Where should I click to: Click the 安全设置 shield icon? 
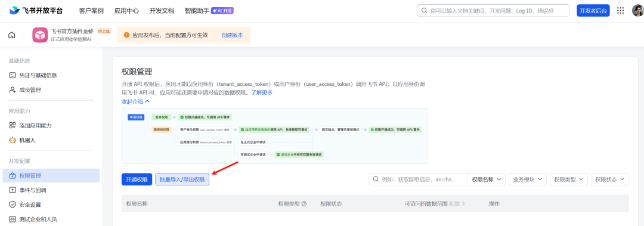click(x=13, y=204)
